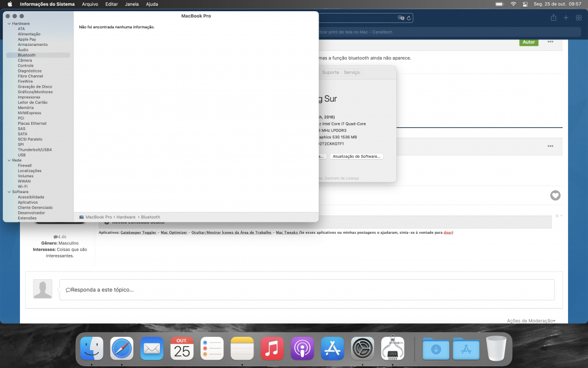Click Atualização de Software button
The height and width of the screenshot is (368, 588).
356,156
